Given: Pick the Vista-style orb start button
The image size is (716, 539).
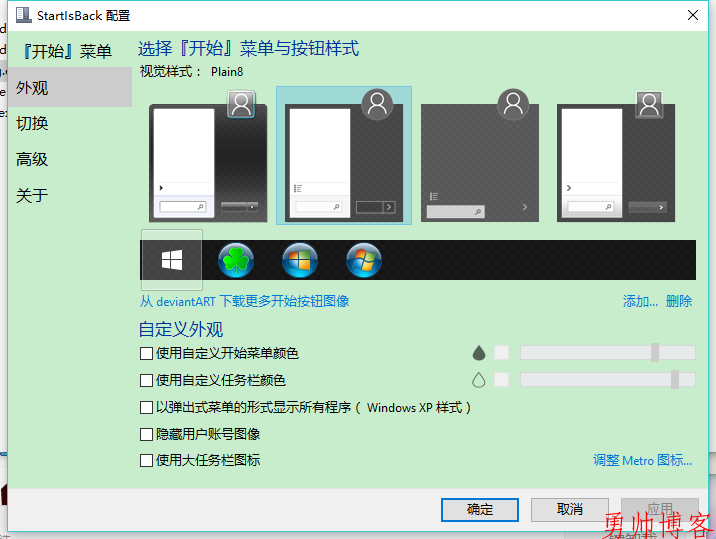Looking at the screenshot, I should click(x=300, y=260).
